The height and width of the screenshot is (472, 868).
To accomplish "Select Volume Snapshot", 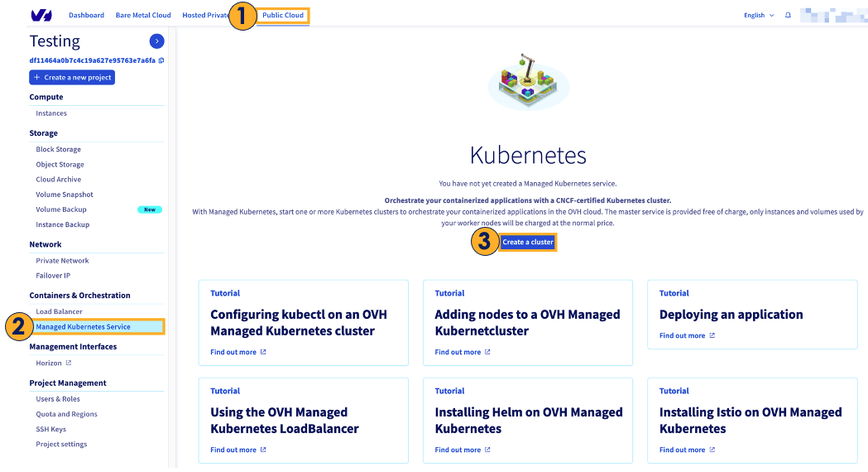I will click(65, 195).
